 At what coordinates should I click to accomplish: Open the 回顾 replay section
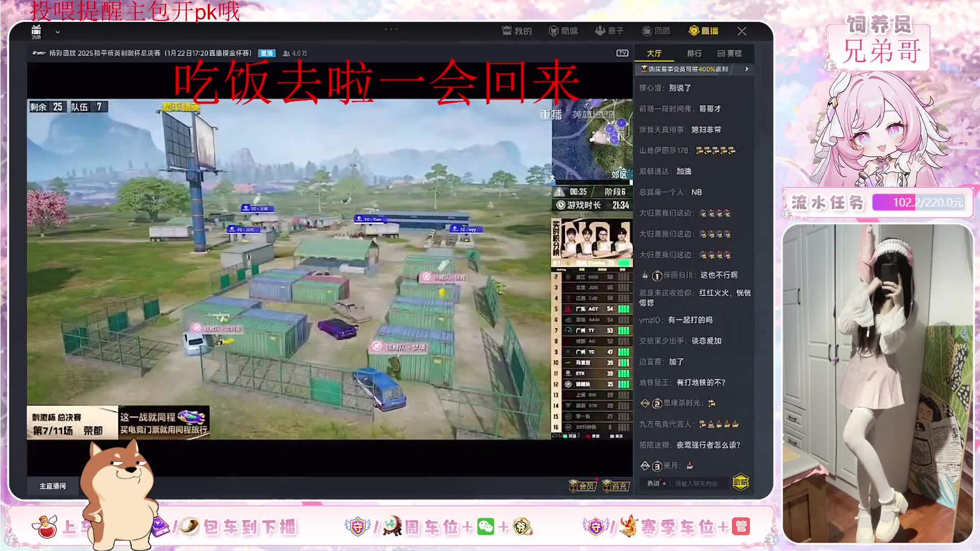(656, 31)
